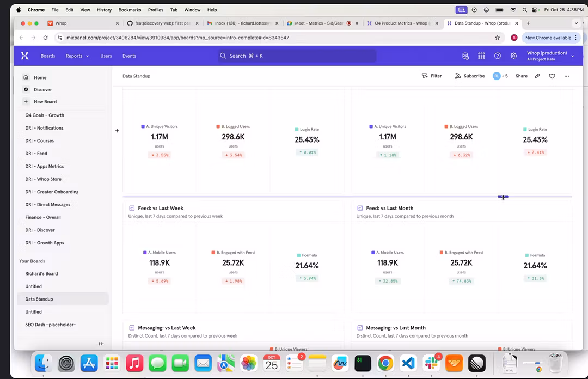
Task: Open the Whop (production) project switcher
Action: pyautogui.click(x=550, y=56)
